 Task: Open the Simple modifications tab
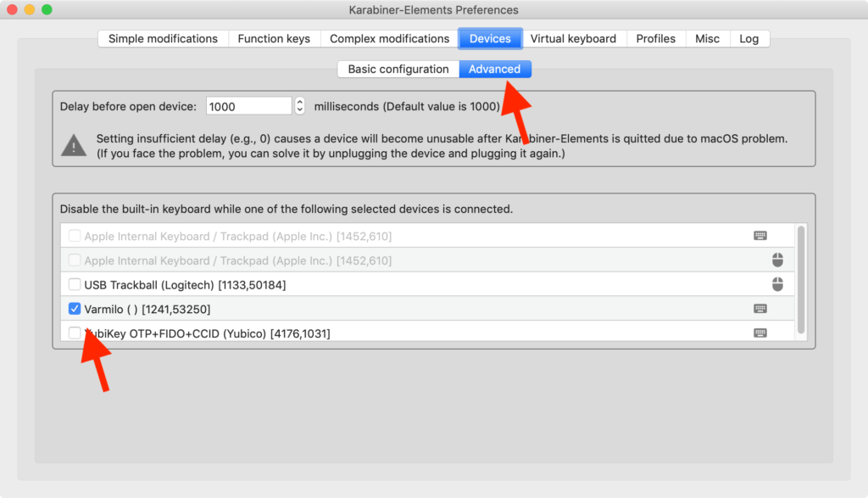(163, 39)
